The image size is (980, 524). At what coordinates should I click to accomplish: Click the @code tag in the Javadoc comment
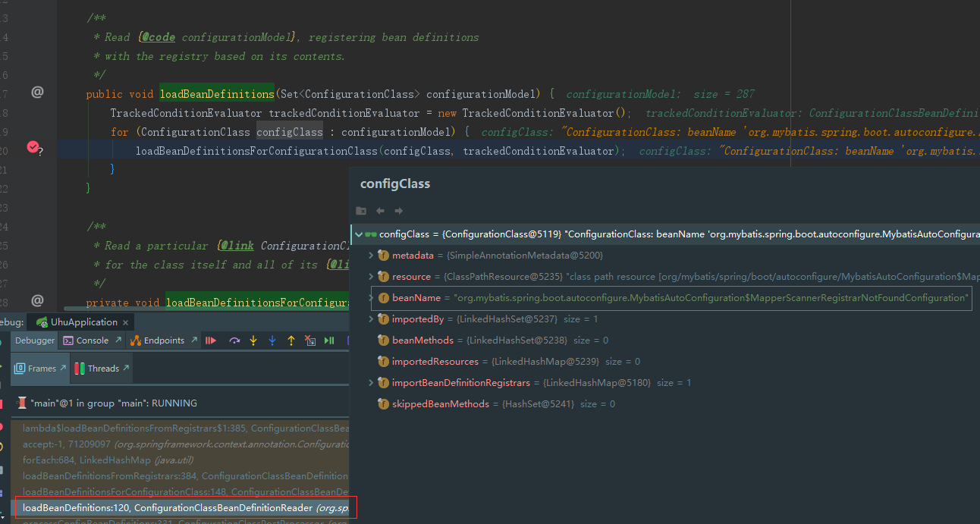tap(158, 37)
